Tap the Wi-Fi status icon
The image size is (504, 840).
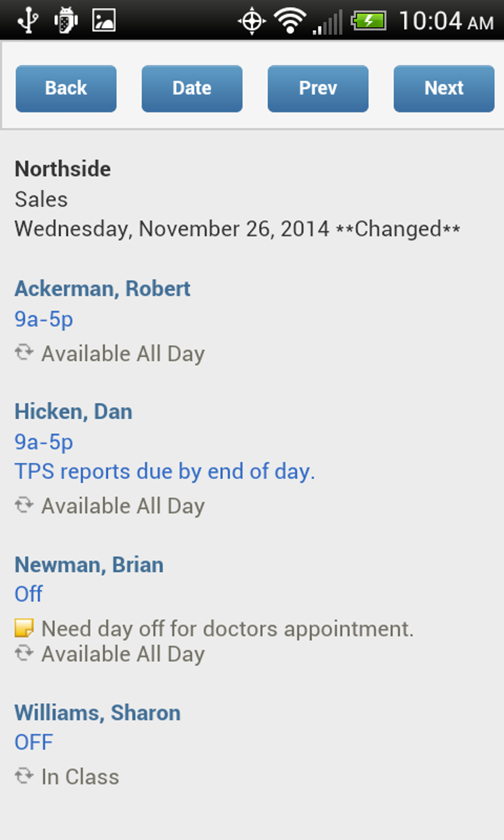pos(290,21)
